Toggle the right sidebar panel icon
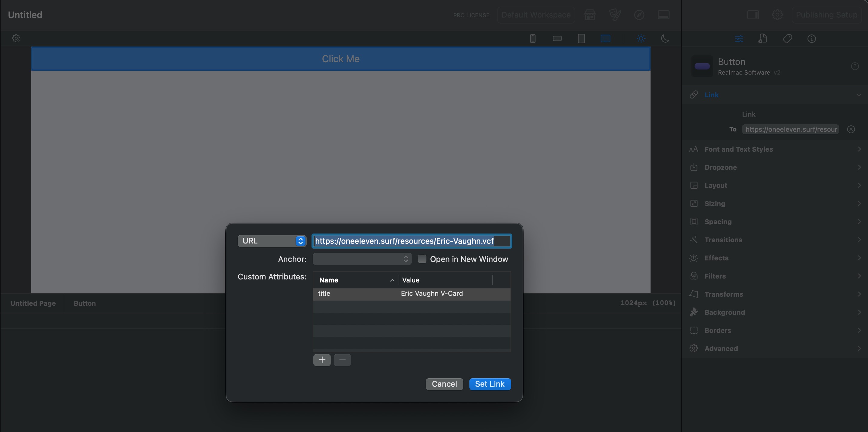868x432 pixels. [x=753, y=15]
